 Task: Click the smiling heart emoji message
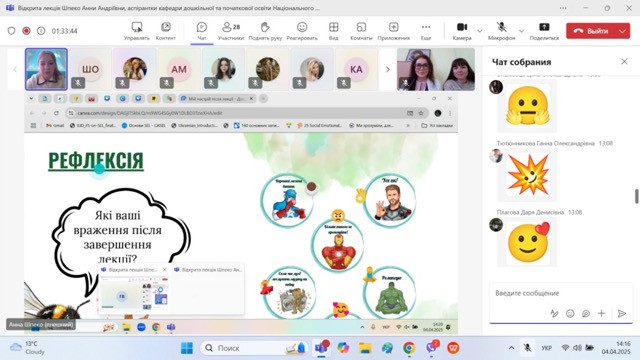pyautogui.click(x=529, y=243)
